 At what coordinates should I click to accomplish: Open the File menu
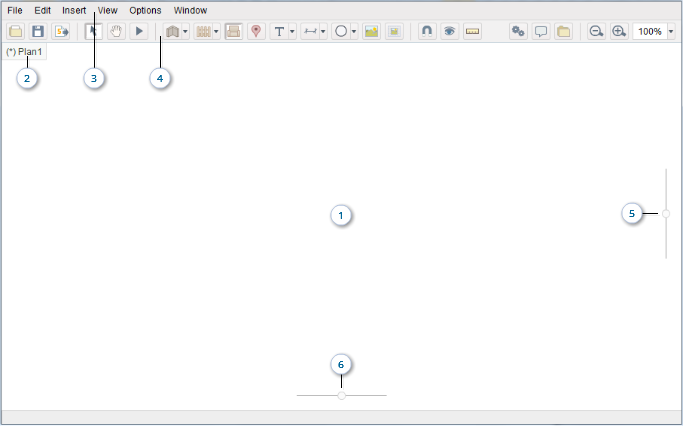coord(15,10)
